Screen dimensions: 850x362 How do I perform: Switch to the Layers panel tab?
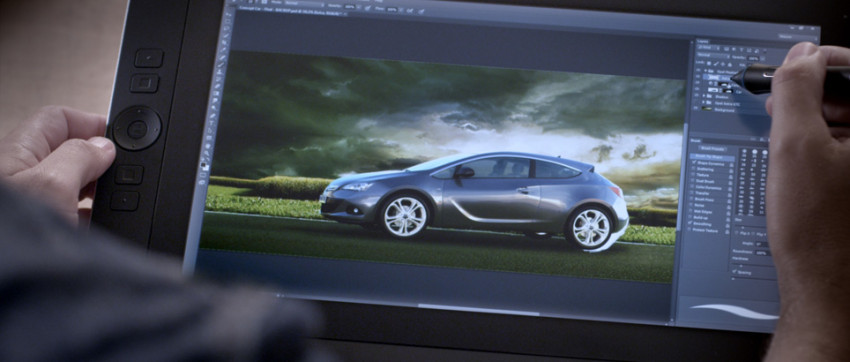coord(703,41)
